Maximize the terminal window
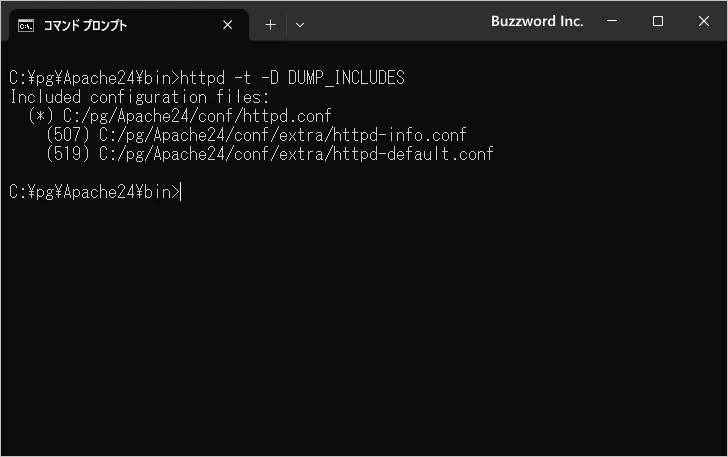Image resolution: width=728 pixels, height=457 pixels. pyautogui.click(x=657, y=22)
